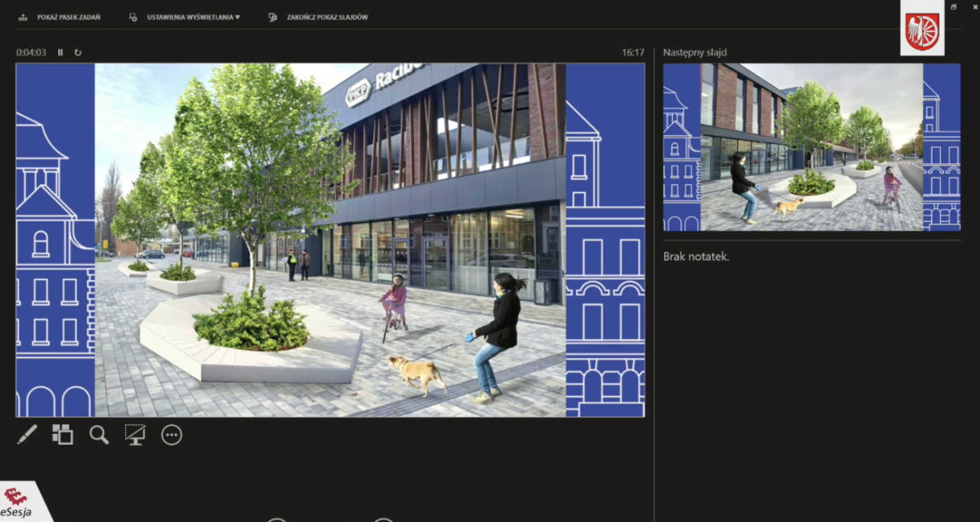Image resolution: width=980 pixels, height=522 pixels.
Task: Click the next slide preview thumbnail
Action: 811,147
